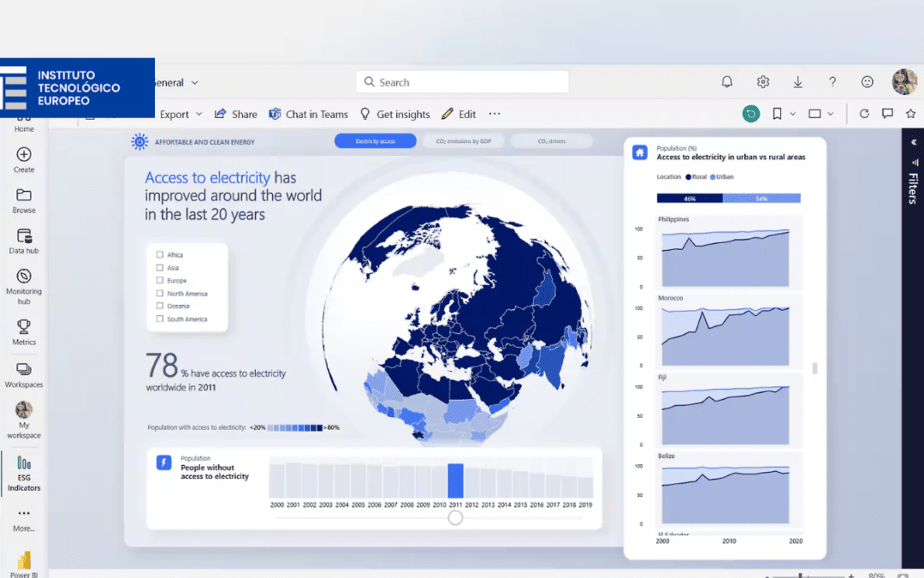The image size is (924, 578).
Task: Expand the bookmark dropdown arrow
Action: [x=793, y=113]
